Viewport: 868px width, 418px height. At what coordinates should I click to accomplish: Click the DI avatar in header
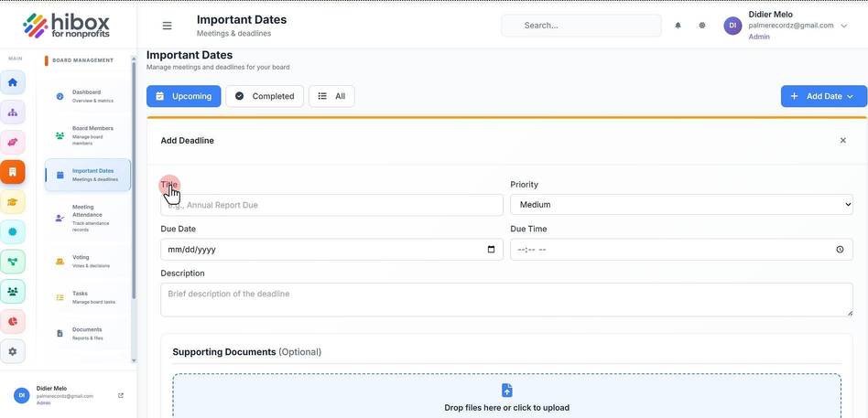tap(732, 26)
